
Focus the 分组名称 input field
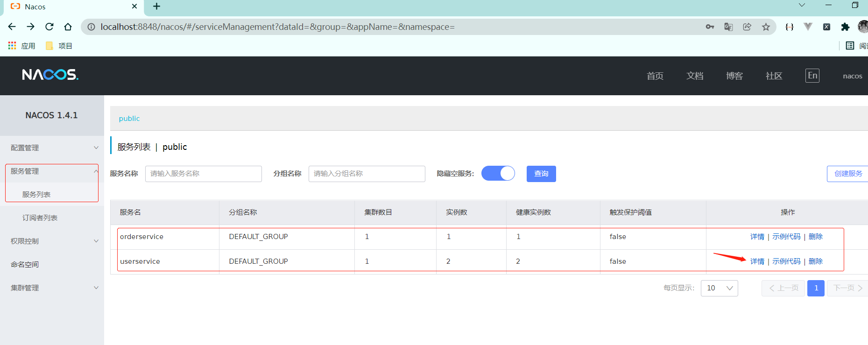coord(367,174)
